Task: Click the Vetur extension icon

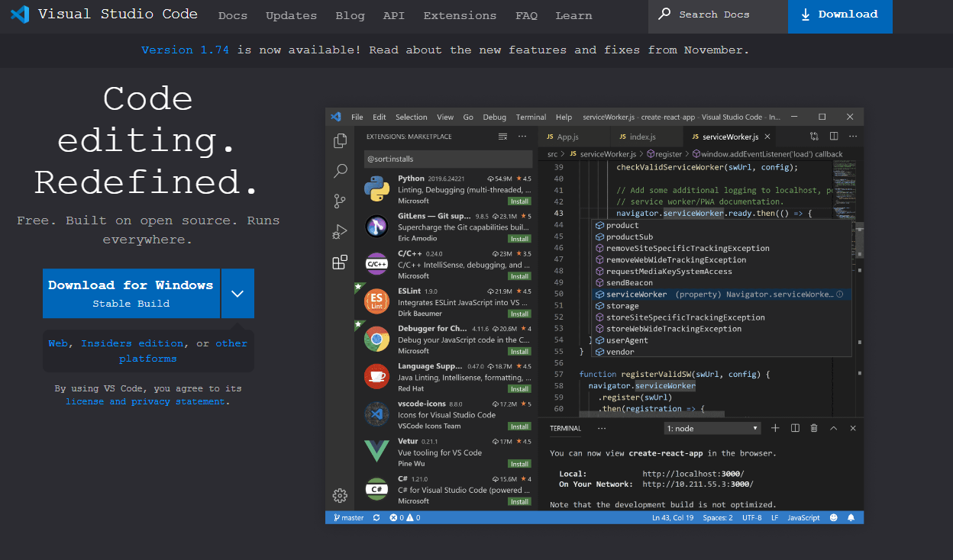Action: point(376,452)
